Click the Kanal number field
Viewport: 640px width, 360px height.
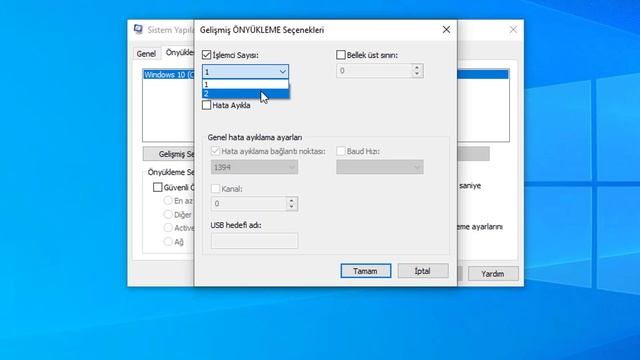click(249, 204)
